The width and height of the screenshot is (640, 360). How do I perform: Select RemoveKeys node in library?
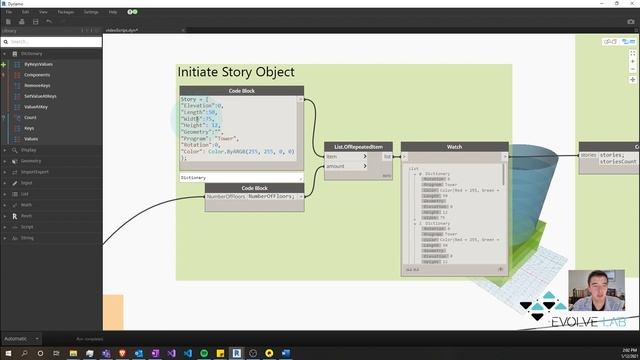[37, 86]
